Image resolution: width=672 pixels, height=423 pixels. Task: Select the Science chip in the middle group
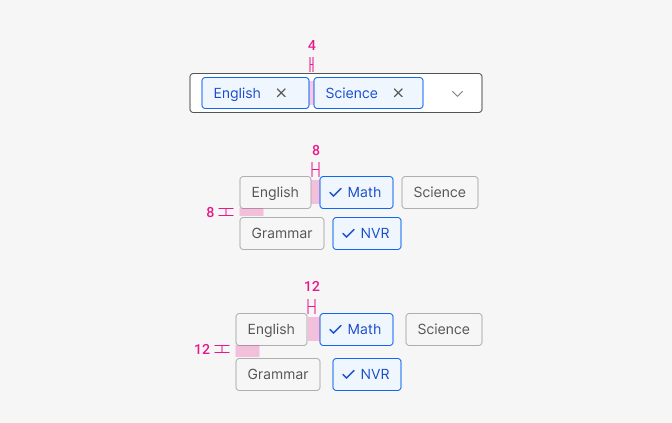440,192
